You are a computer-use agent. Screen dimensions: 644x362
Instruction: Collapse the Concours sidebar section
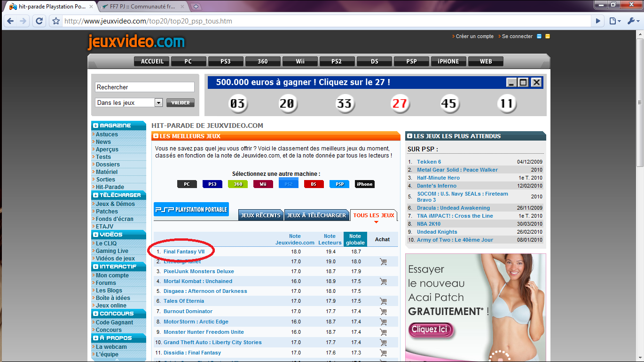pyautogui.click(x=96, y=314)
